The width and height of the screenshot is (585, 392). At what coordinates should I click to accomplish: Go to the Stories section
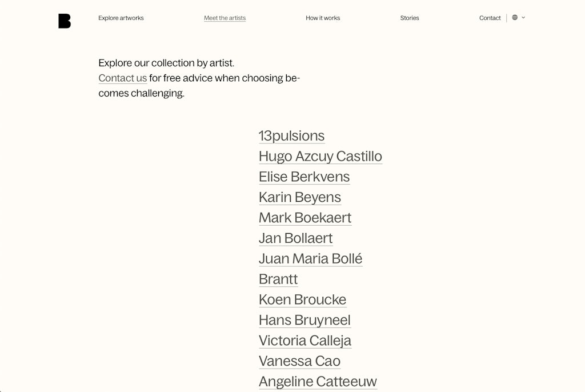(410, 18)
